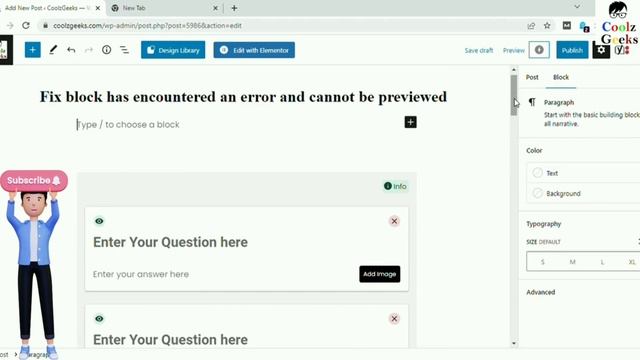The height and width of the screenshot is (360, 640).
Task: Remove the second question with X
Action: click(394, 318)
